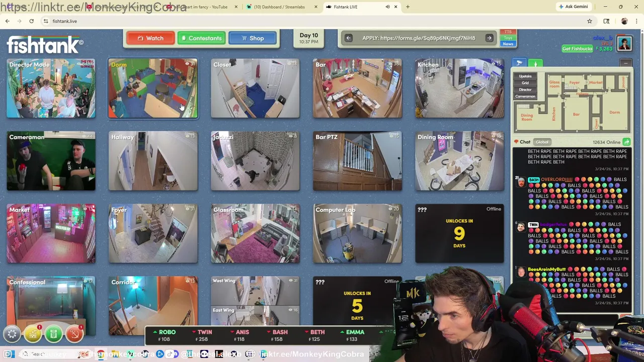Click the Fishtank logo
The width and height of the screenshot is (644, 362).
[x=45, y=45]
